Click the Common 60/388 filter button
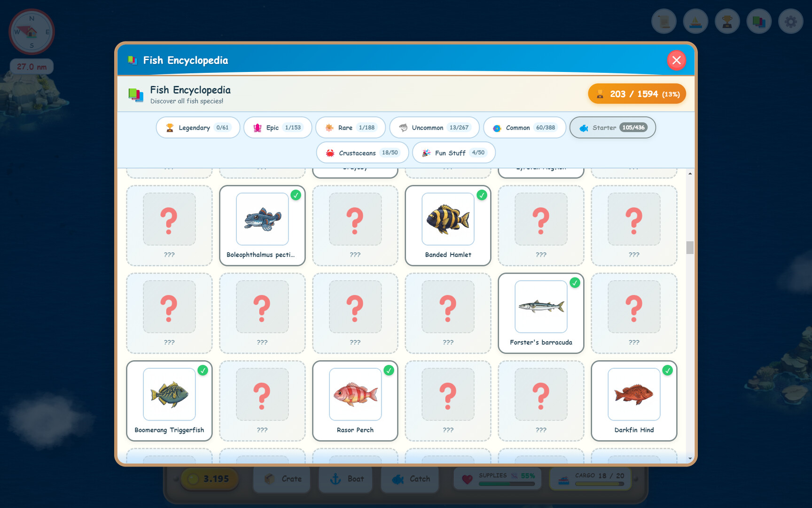The width and height of the screenshot is (812, 508). click(x=524, y=127)
